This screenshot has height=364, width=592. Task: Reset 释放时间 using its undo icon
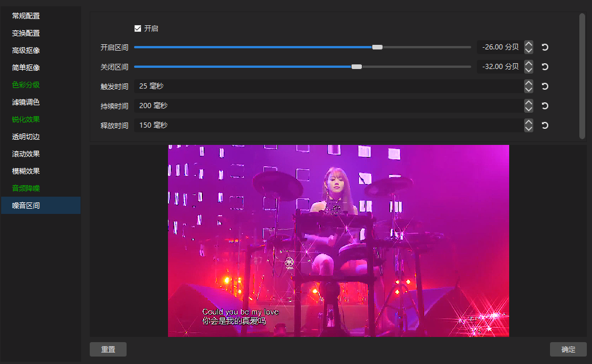545,125
